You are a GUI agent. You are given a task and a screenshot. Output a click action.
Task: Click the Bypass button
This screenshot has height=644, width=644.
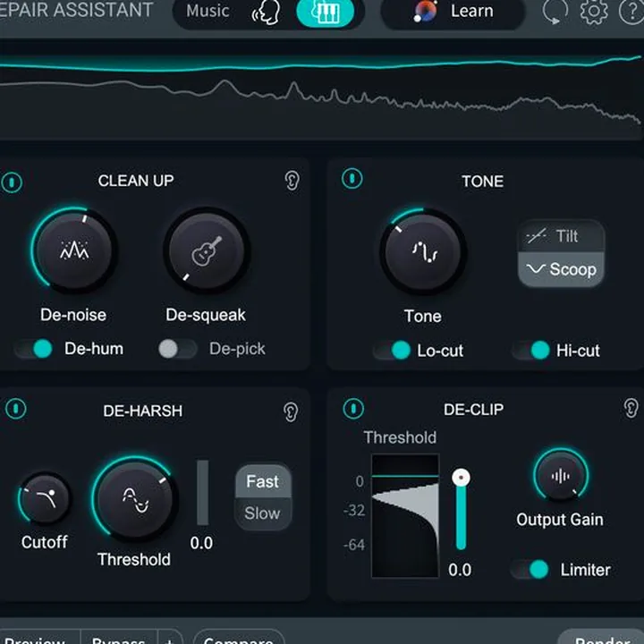pos(119,638)
